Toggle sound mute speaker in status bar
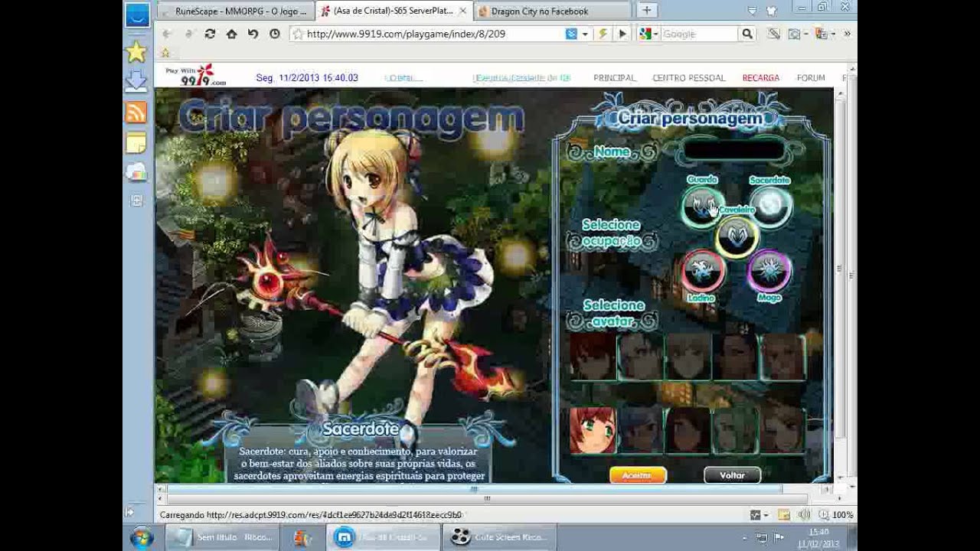 [x=803, y=515]
